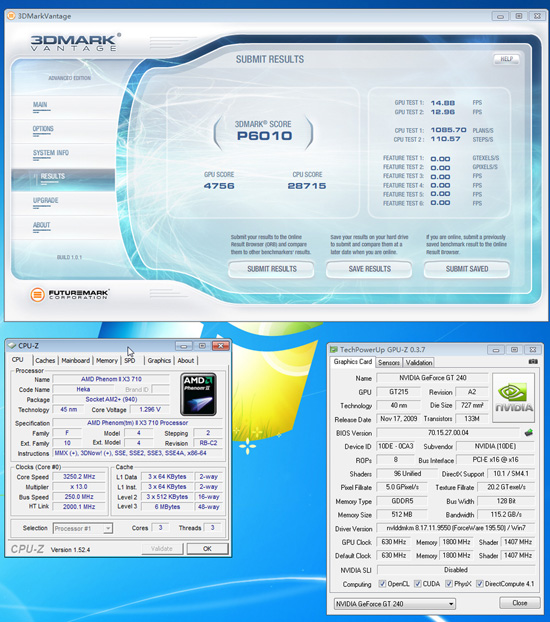Click the Bus Speed value 250.0 MHz
Image resolution: width=550 pixels, height=622 pixels.
[x=79, y=496]
